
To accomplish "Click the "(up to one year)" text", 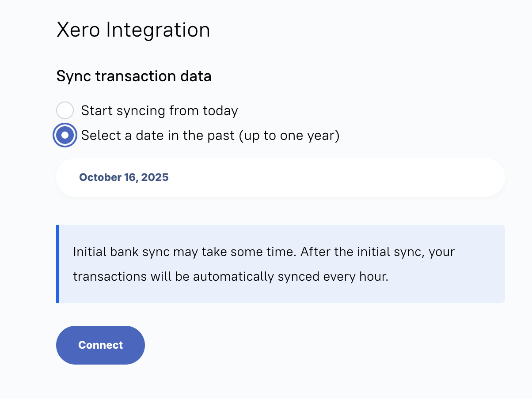I will tap(289, 136).
